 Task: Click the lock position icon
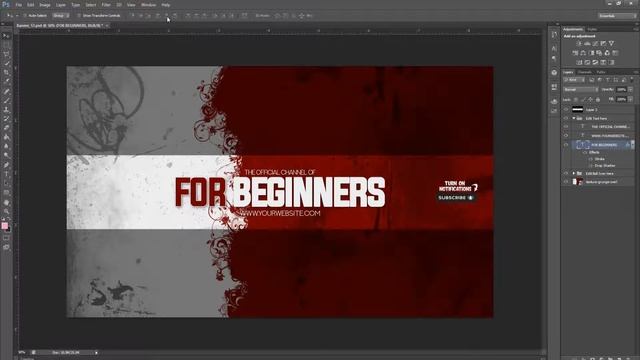click(x=590, y=100)
